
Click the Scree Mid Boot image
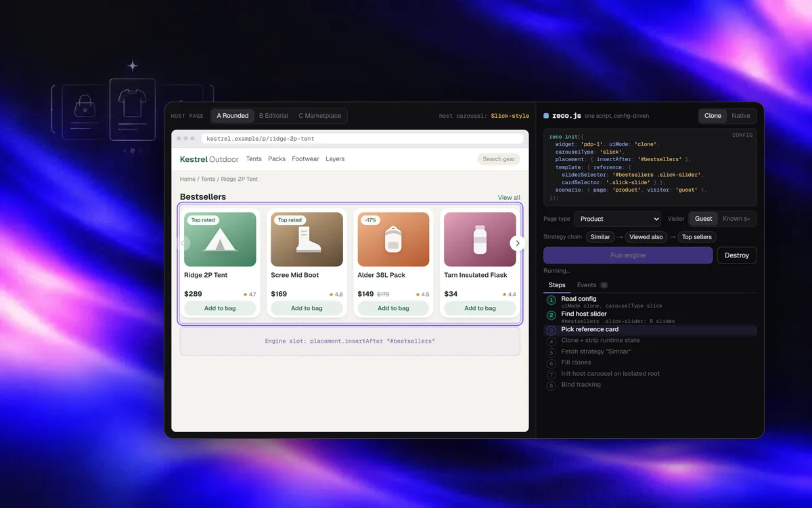(307, 239)
